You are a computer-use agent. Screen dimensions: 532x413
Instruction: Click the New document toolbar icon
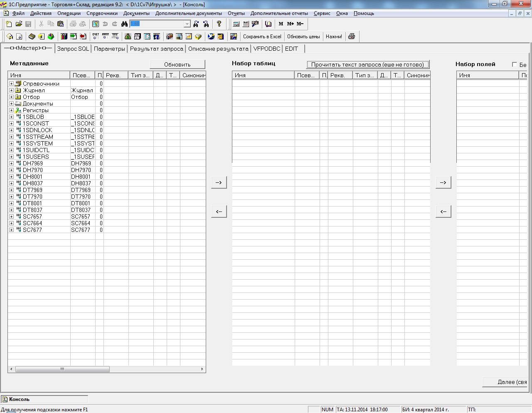(9, 24)
